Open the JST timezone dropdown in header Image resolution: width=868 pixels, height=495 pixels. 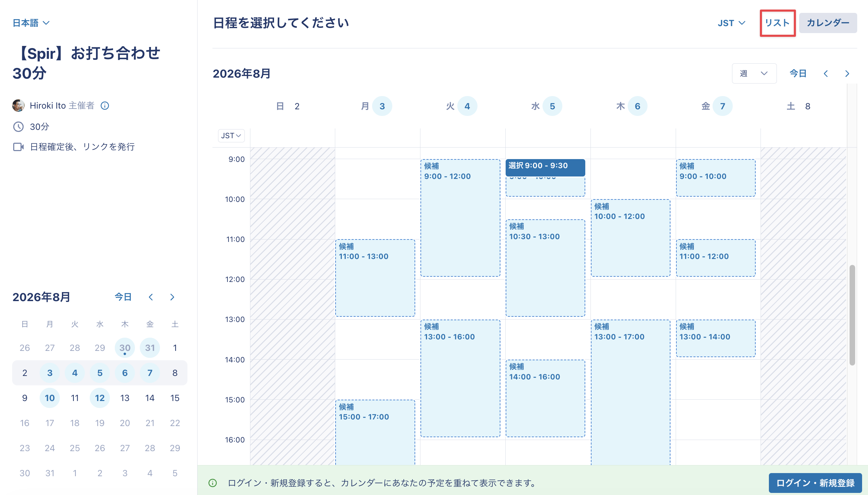tap(732, 23)
